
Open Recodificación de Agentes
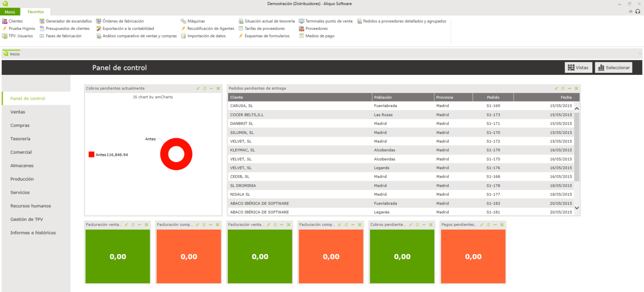click(207, 28)
